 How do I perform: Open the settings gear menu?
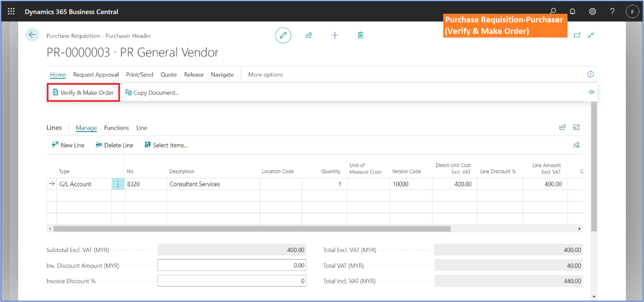592,12
